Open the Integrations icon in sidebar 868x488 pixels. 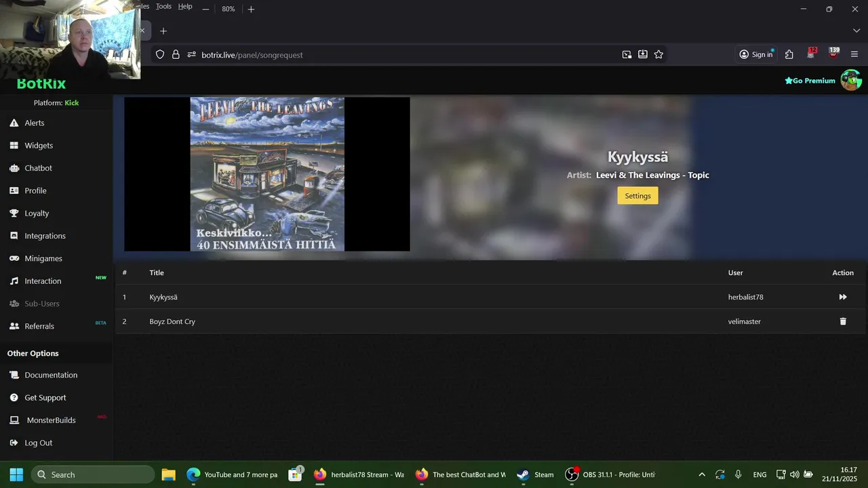14,236
